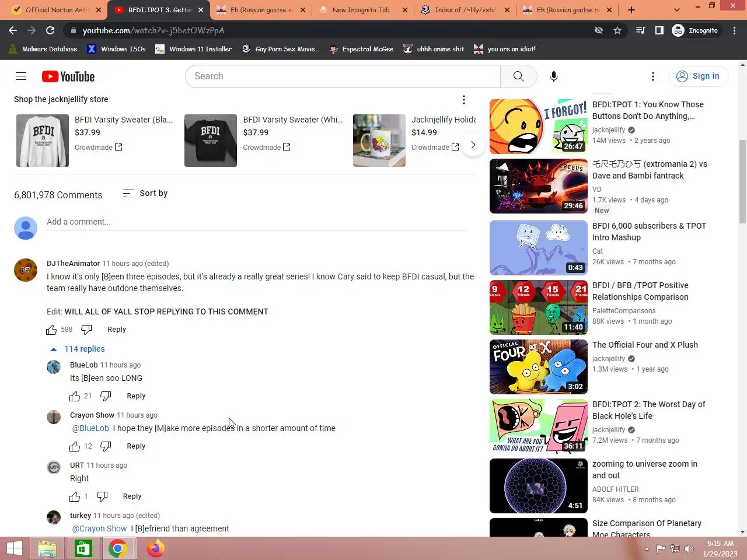Open Chrome side panel icon
Image resolution: width=747 pixels, height=560 pixels.
pyautogui.click(x=659, y=30)
